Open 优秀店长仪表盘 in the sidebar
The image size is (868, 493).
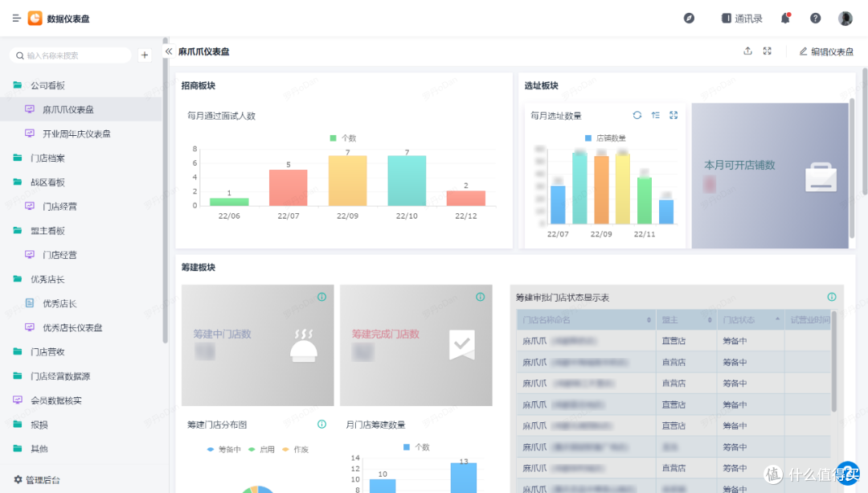click(x=81, y=327)
